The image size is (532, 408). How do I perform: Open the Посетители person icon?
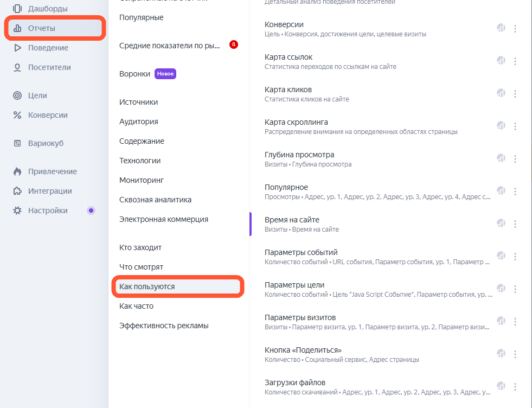pyautogui.click(x=17, y=67)
